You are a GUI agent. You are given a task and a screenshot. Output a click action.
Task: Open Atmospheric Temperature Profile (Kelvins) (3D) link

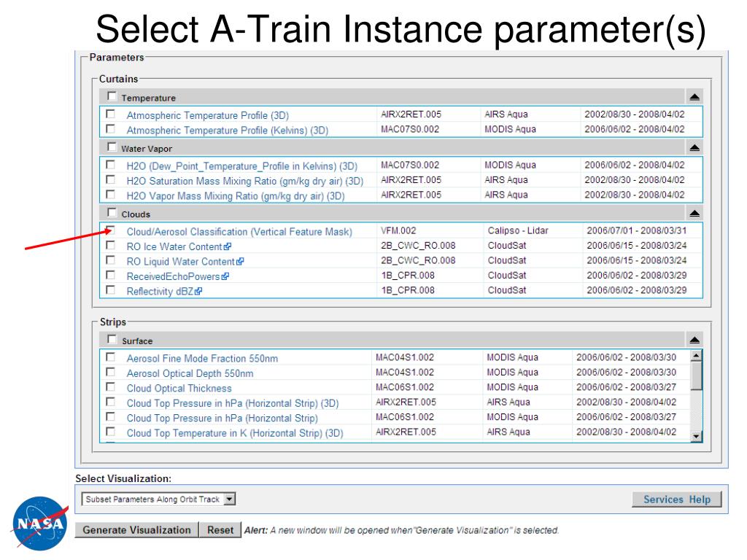(x=228, y=130)
